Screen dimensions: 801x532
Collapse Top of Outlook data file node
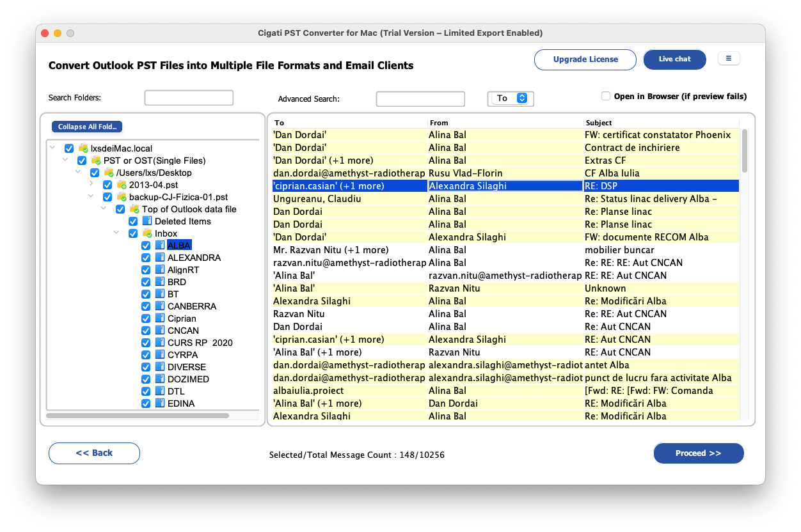[x=104, y=209]
